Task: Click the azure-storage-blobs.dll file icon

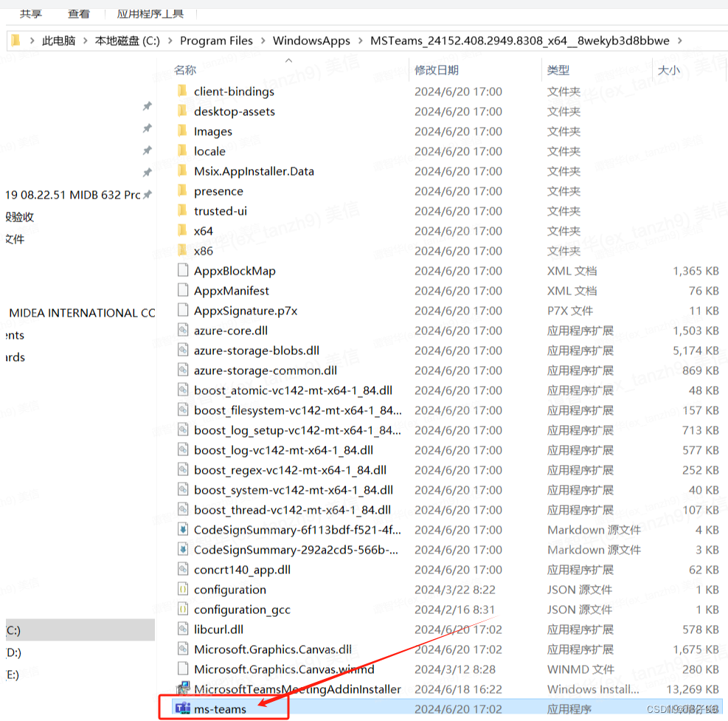Action: 183,351
